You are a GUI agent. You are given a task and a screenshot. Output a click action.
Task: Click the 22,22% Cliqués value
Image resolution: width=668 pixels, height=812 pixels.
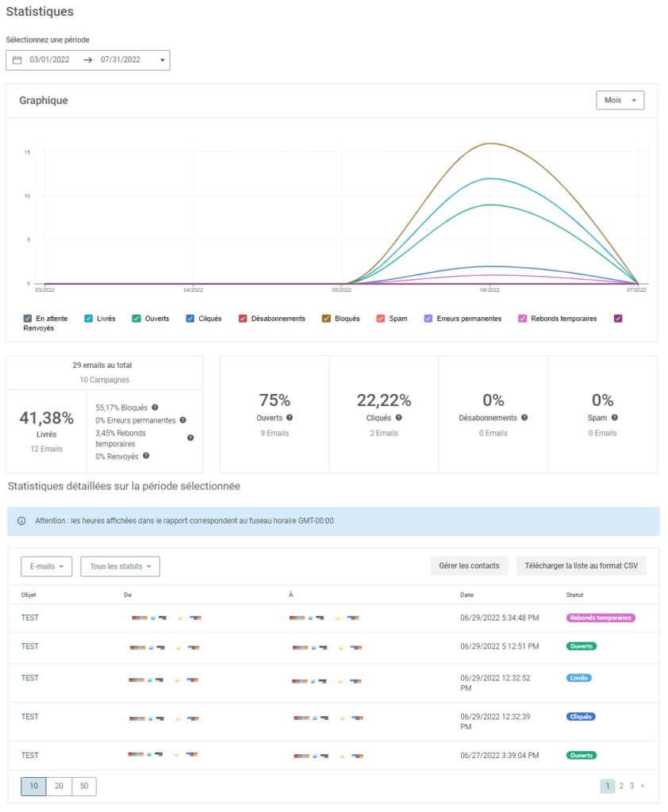point(384,400)
